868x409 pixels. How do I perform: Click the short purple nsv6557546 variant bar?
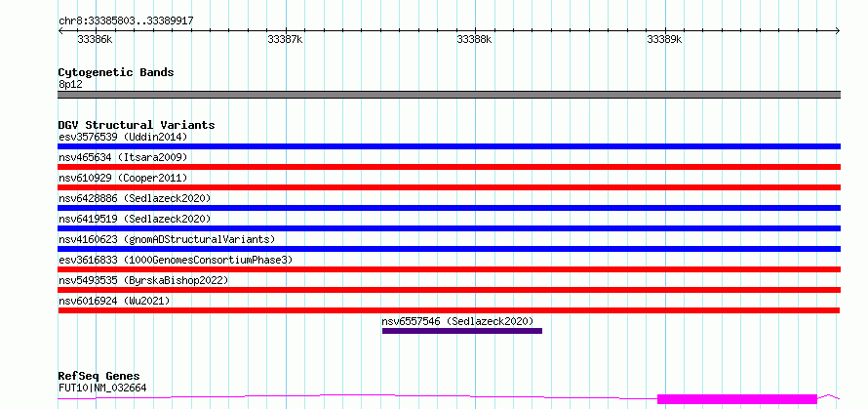(462, 331)
